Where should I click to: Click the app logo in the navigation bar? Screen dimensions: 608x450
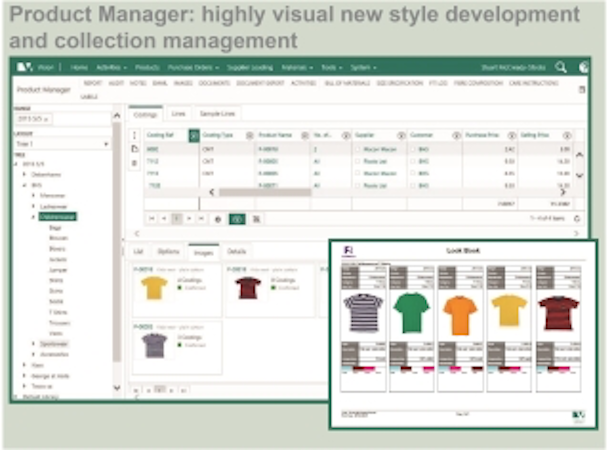click(24, 67)
